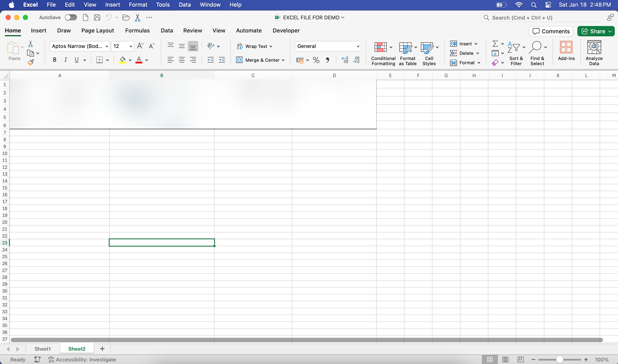Screen dimensions: 618x364
Task: Apply the yellow fill color swatch
Action: tap(122, 60)
